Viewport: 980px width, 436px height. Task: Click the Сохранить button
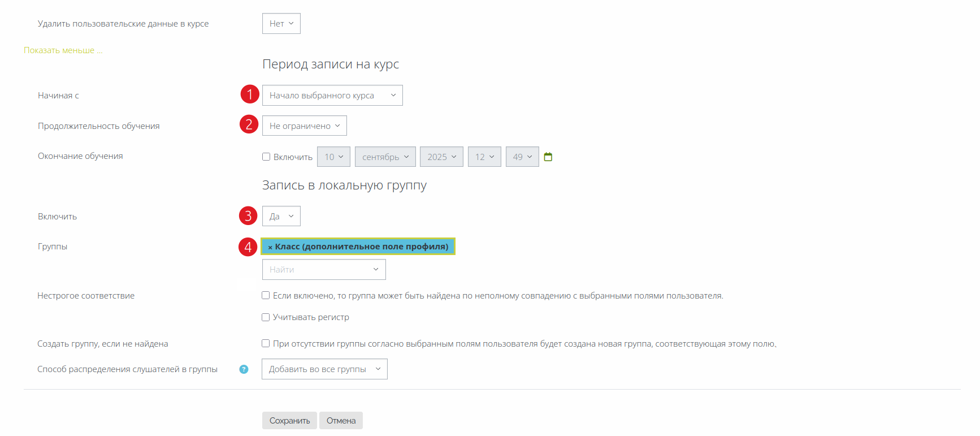tap(289, 421)
